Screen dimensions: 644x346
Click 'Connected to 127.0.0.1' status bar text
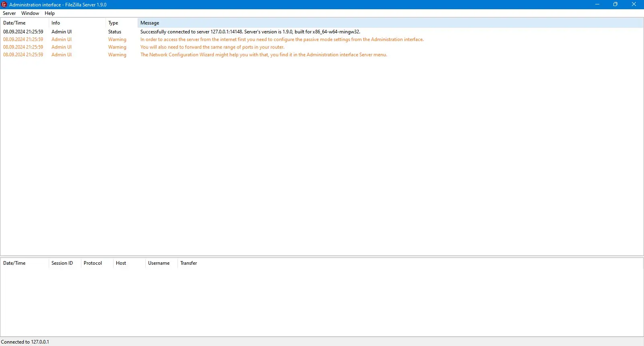coord(25,342)
